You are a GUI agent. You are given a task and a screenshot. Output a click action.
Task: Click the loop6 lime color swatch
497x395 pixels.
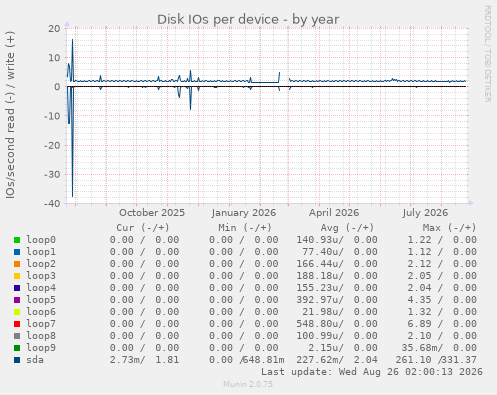pos(17,312)
